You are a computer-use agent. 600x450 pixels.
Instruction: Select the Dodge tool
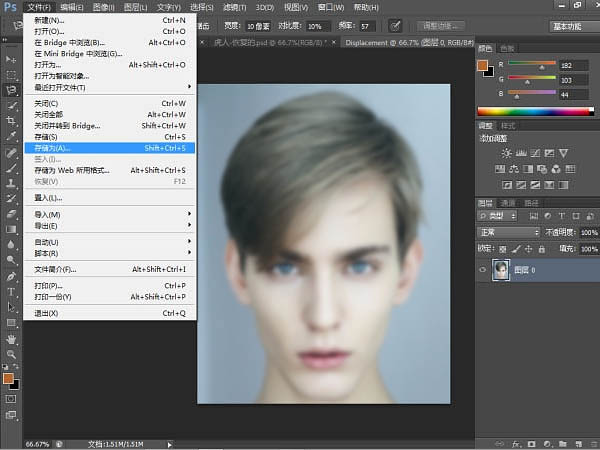[11, 260]
